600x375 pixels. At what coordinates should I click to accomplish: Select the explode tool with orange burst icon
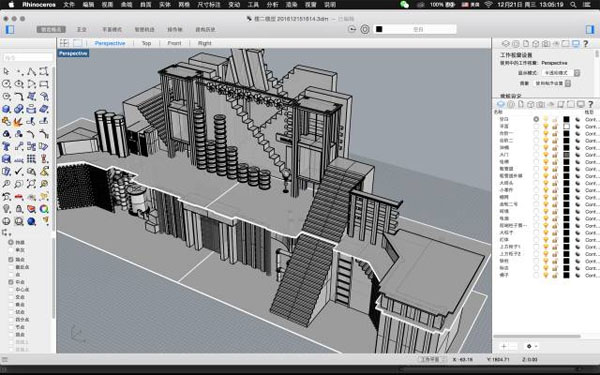[18, 122]
